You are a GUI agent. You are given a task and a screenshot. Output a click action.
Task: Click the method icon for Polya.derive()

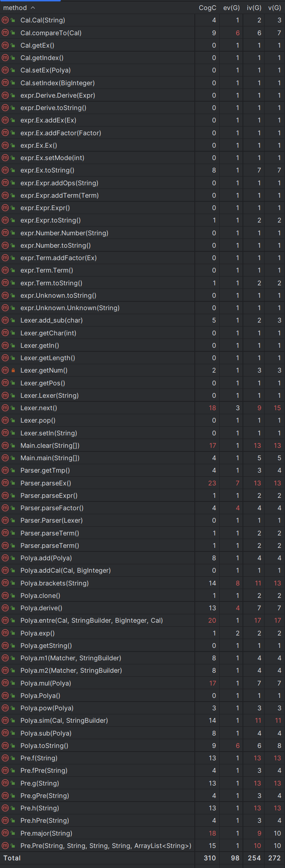coord(5,608)
